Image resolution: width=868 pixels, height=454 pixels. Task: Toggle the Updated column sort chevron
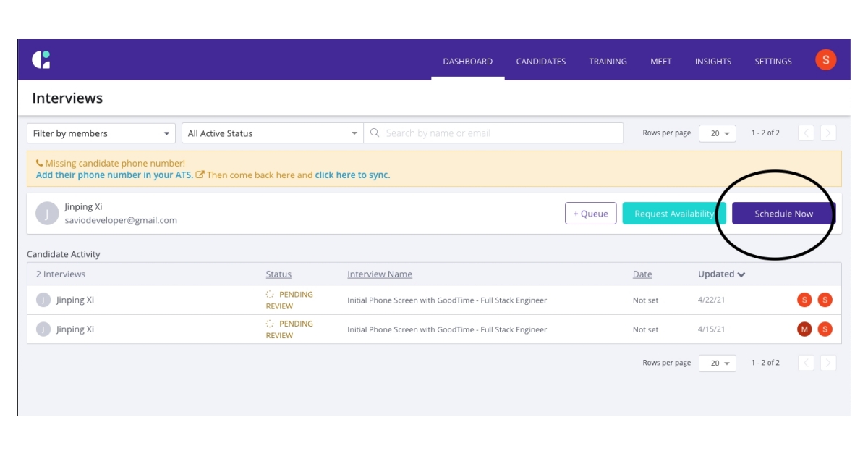743,274
